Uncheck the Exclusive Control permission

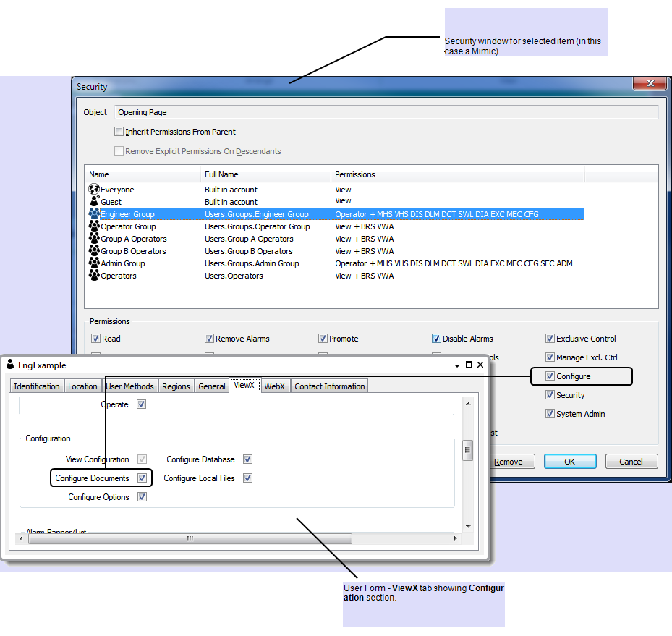click(550, 339)
